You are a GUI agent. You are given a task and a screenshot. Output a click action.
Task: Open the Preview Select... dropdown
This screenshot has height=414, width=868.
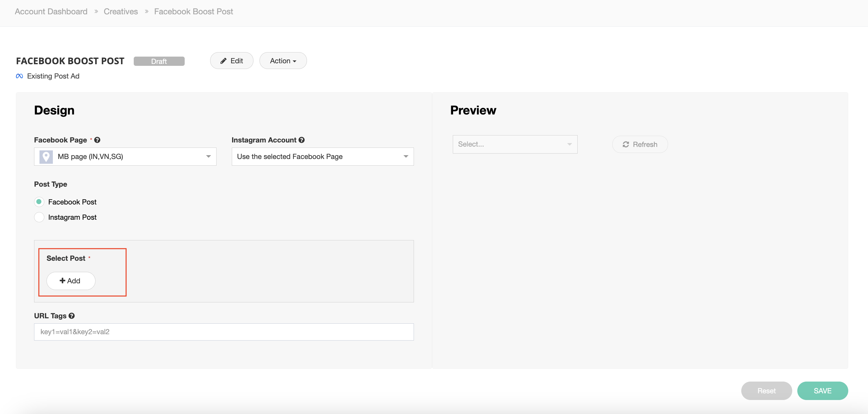[x=515, y=144]
